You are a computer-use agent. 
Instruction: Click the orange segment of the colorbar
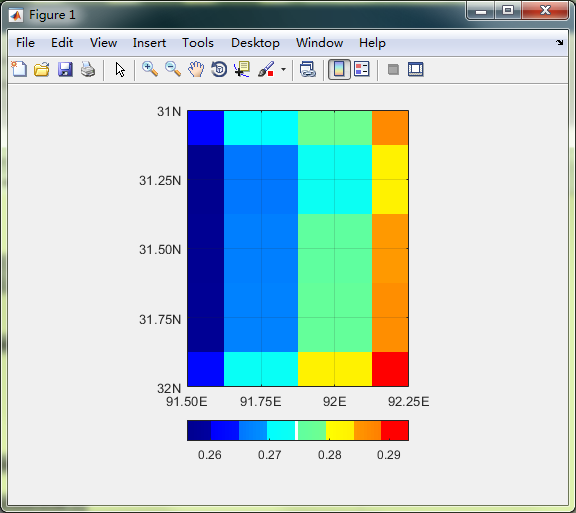click(367, 430)
